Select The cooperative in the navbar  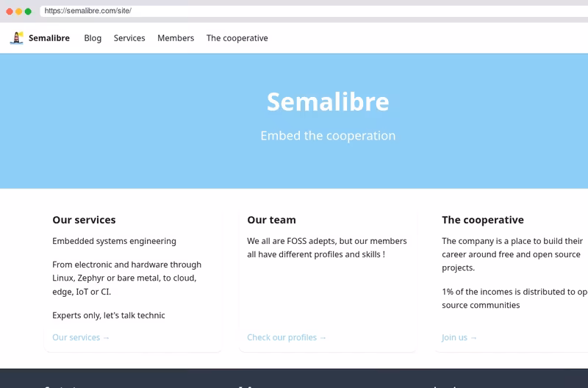point(237,38)
